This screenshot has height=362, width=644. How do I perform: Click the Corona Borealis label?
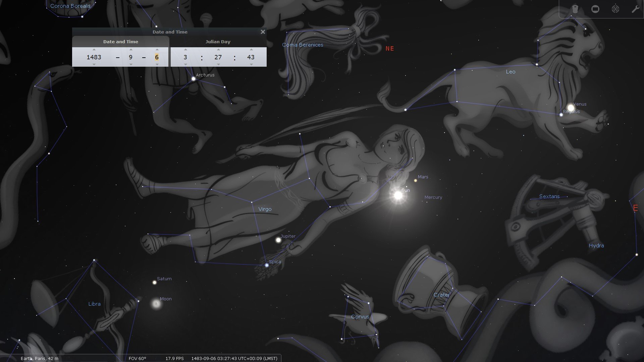(x=70, y=6)
